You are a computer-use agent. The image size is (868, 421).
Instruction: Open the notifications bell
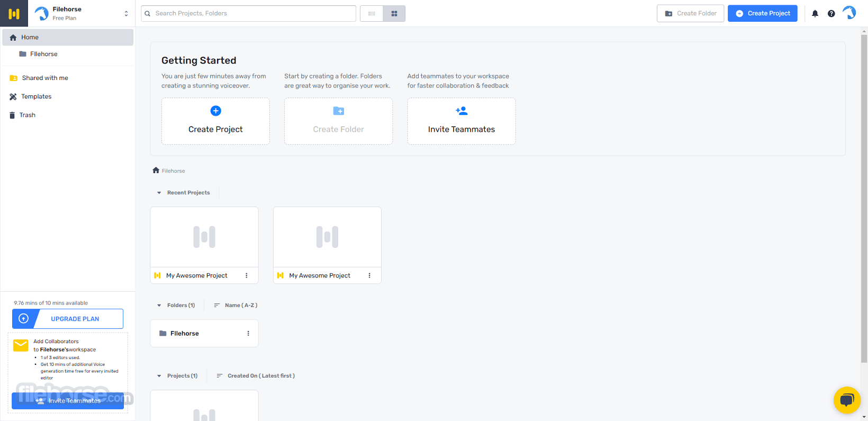point(815,14)
